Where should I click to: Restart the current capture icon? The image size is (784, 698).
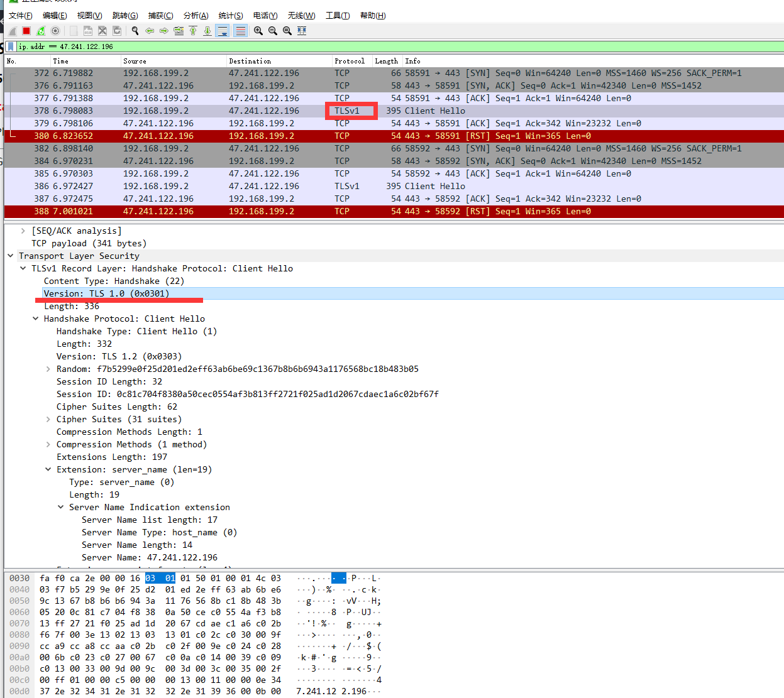[x=40, y=30]
